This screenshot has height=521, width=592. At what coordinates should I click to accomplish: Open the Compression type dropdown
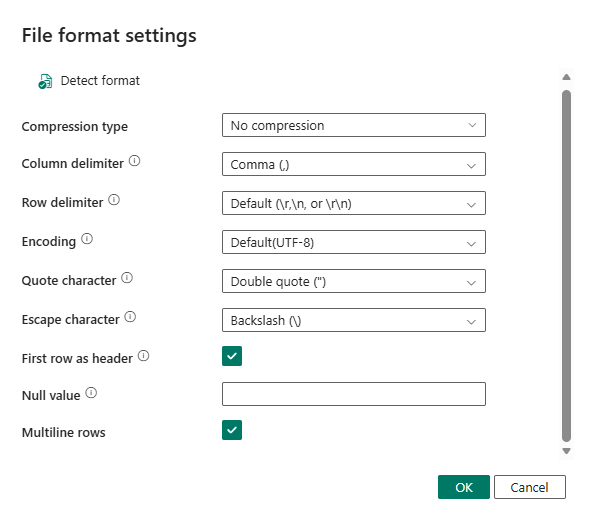tap(354, 125)
